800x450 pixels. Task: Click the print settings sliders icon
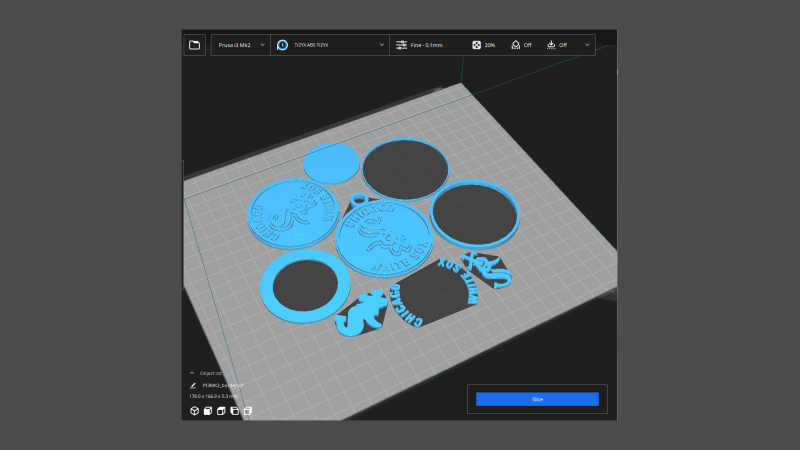401,45
